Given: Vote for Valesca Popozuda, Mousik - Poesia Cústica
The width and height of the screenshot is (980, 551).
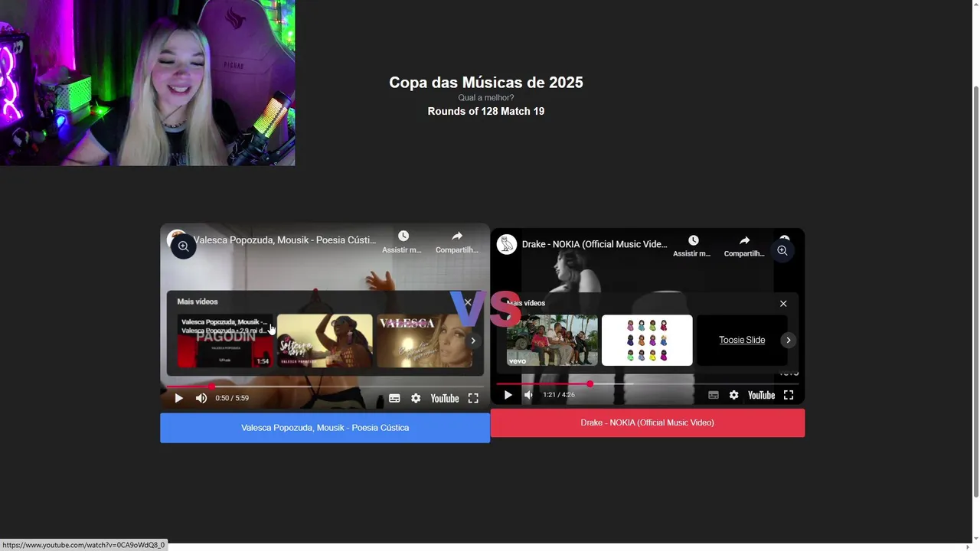Looking at the screenshot, I should 325,428.
